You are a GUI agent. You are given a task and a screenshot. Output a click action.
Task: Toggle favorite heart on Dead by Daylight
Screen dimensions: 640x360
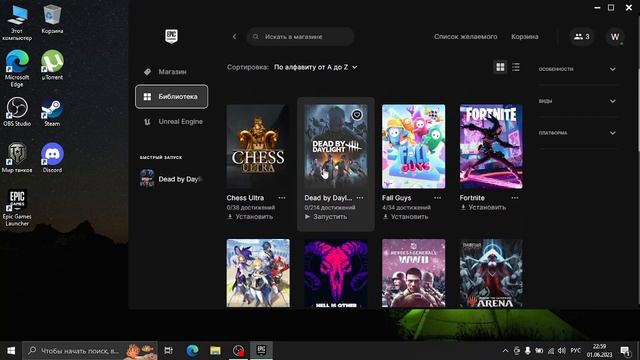click(x=357, y=115)
